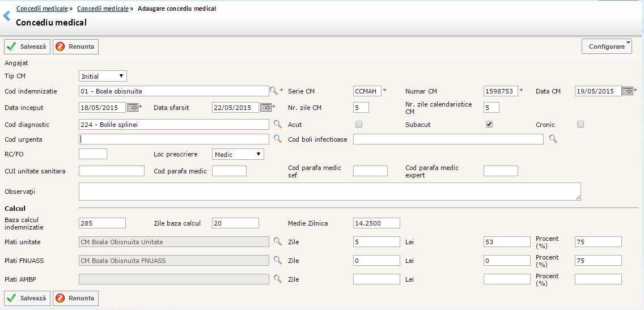Expand the Tip CM dropdown
Image resolution: width=644 pixels, height=310 pixels.
tap(103, 76)
